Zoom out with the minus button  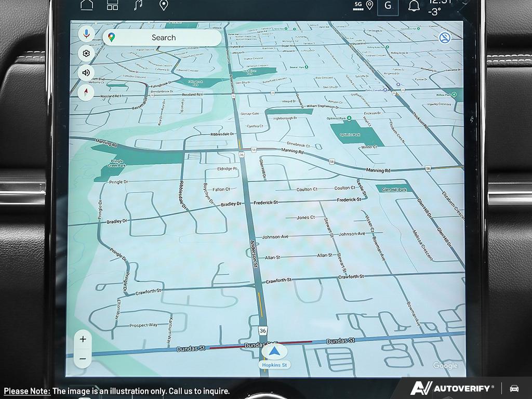[83, 358]
